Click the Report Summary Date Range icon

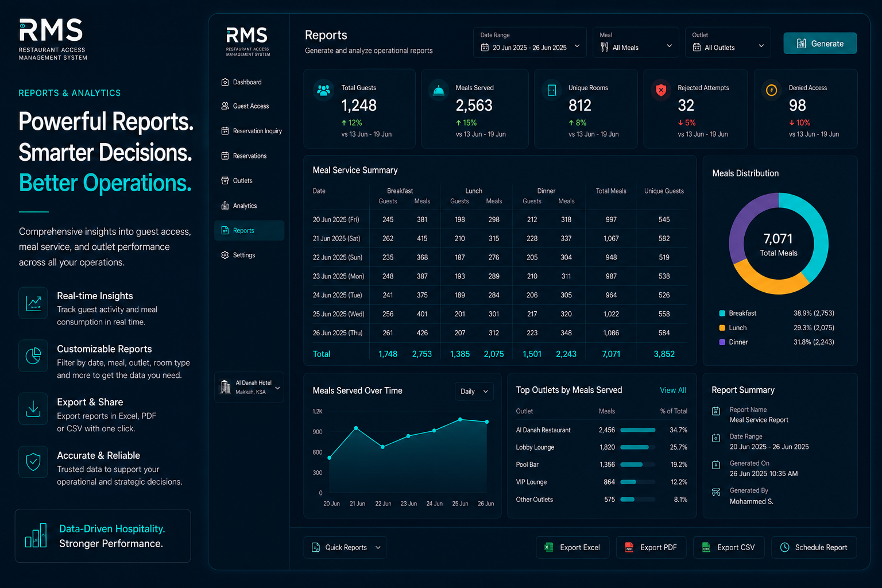[x=716, y=438]
